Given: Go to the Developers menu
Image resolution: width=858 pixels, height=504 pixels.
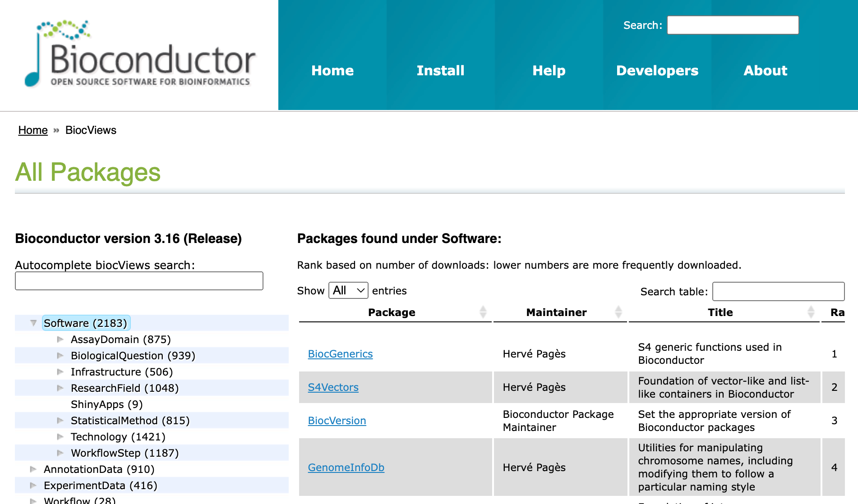Looking at the screenshot, I should 657,71.
